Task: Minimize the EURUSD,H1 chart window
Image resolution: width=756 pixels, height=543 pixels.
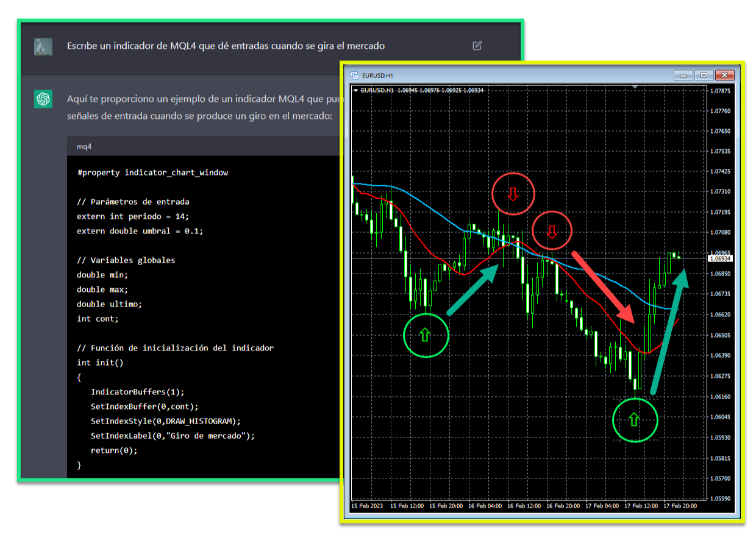Action: 683,75
